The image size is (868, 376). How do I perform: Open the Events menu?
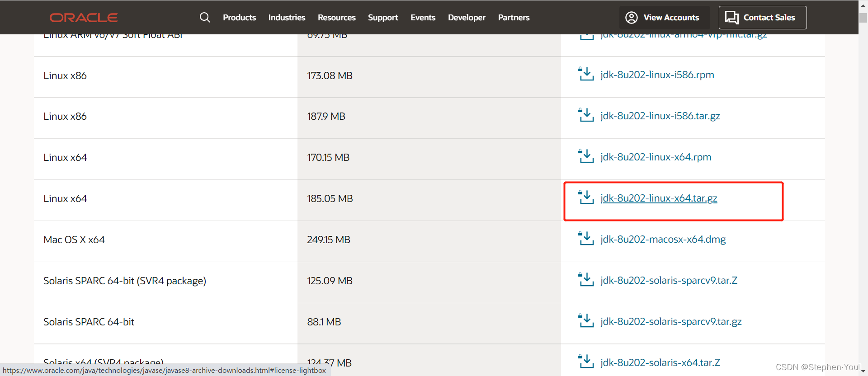[423, 18]
